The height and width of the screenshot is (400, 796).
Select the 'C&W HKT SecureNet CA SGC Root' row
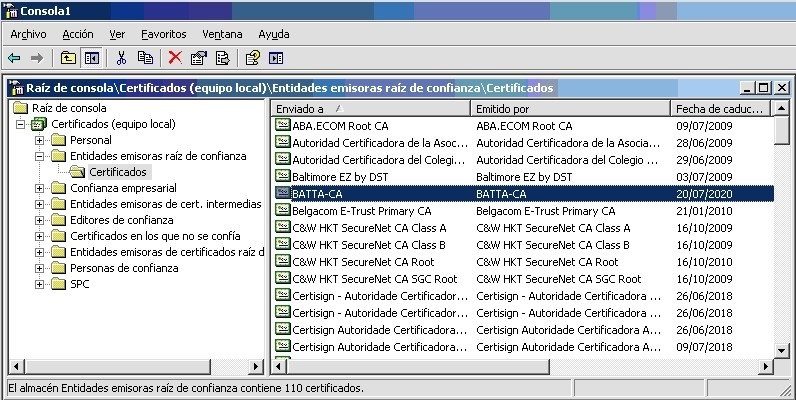(x=523, y=279)
